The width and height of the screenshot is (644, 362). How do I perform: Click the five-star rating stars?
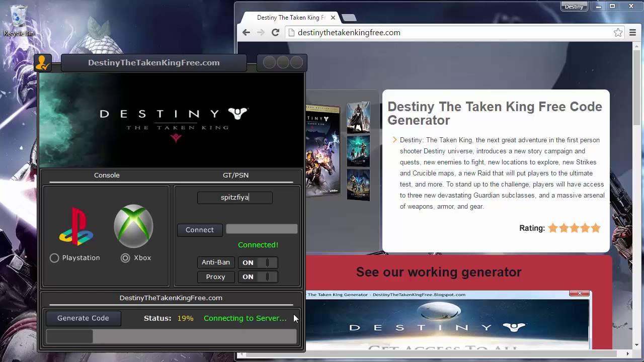click(574, 228)
